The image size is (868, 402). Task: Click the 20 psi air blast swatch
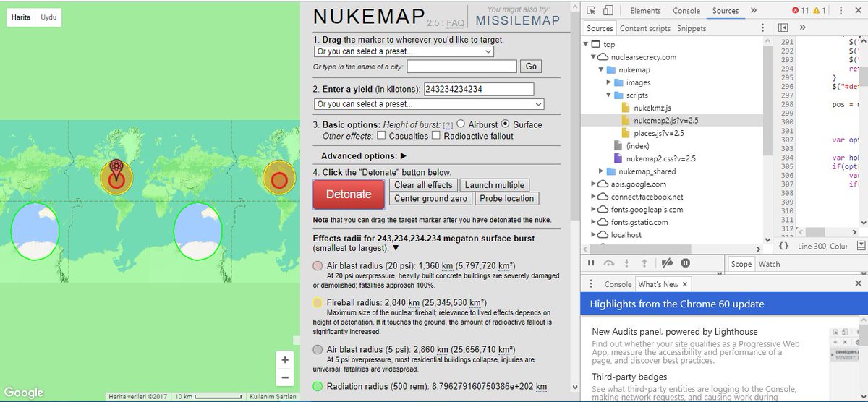[318, 266]
